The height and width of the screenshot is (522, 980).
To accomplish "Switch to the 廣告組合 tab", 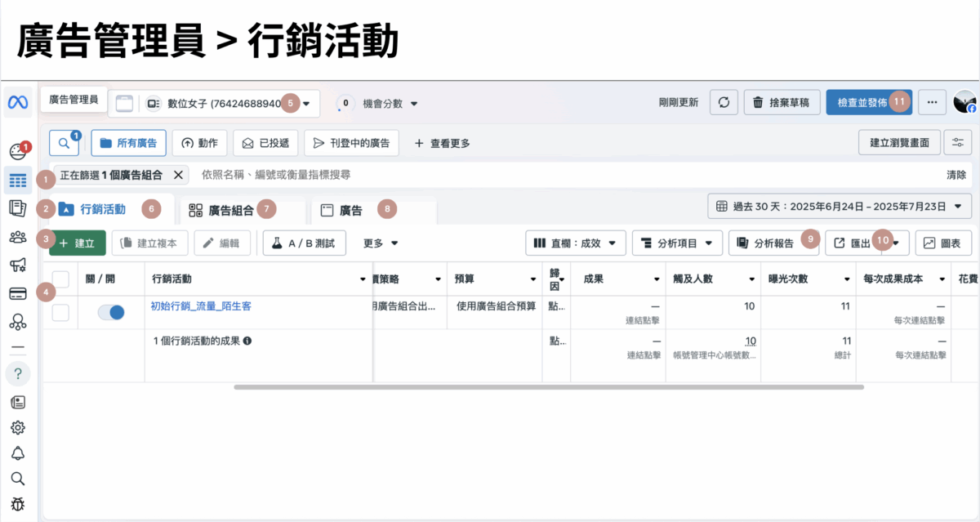I will pos(221,210).
